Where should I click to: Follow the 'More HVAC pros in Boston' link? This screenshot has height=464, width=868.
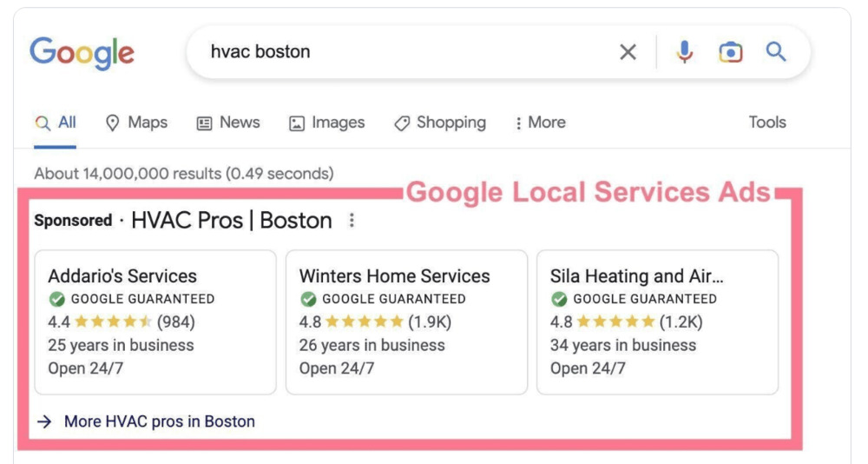160,421
